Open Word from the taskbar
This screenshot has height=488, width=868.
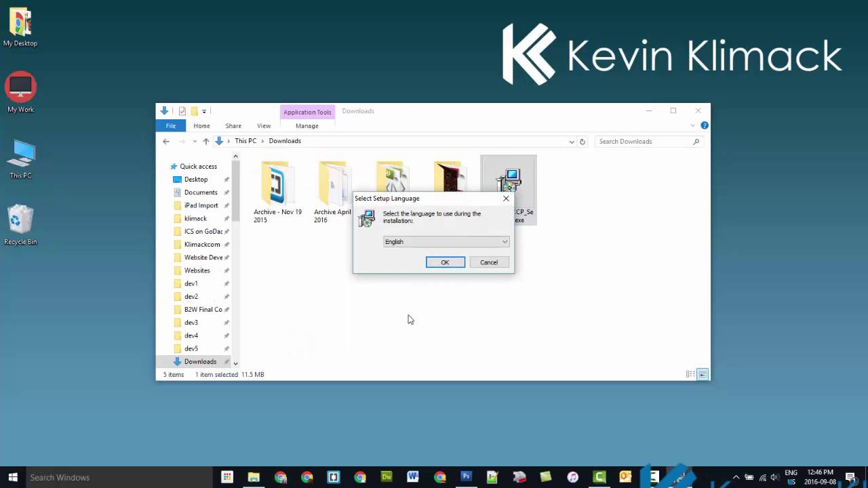pyautogui.click(x=413, y=477)
